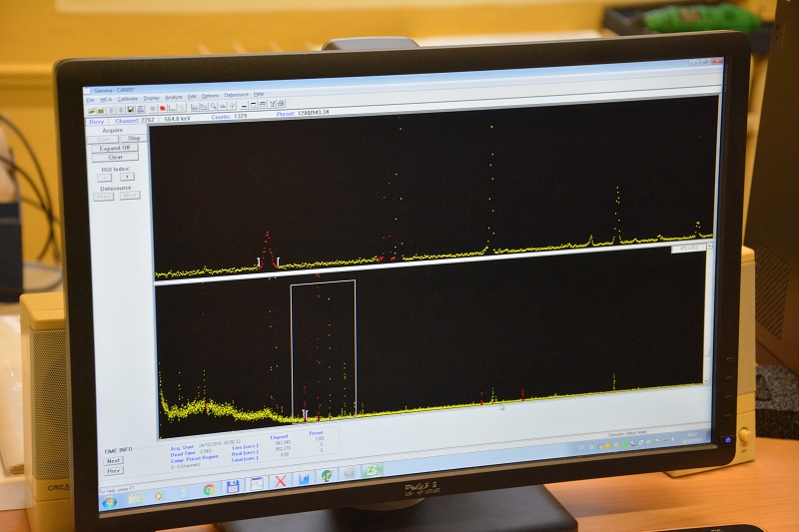799x532 pixels.
Task: Click the second spectrum-plot toolbar icon
Action: pos(204,107)
